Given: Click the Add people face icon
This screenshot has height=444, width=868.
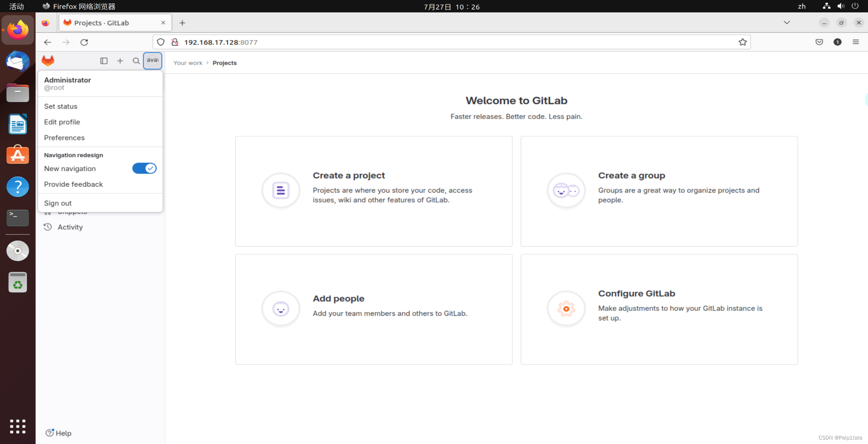Looking at the screenshot, I should [281, 309].
